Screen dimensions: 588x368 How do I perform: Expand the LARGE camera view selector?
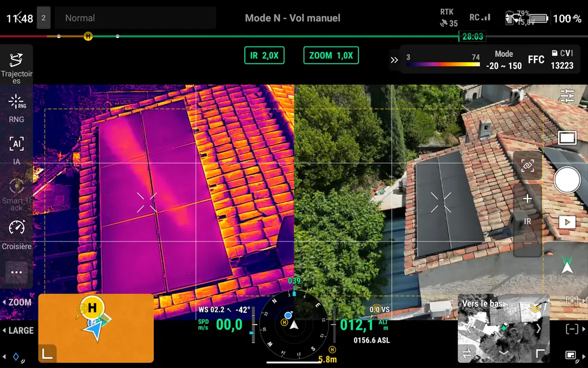tap(18, 331)
